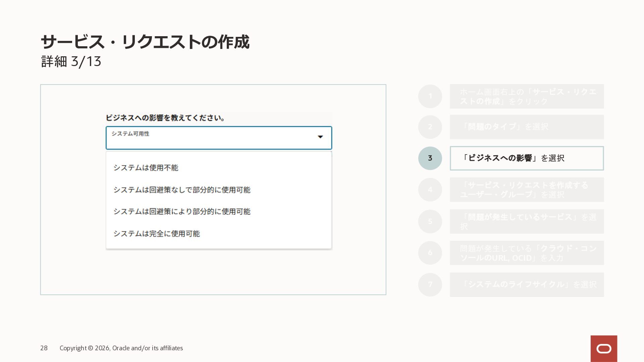Click step 4 circle icon
Screen dimensions: 644x362
point(430,190)
